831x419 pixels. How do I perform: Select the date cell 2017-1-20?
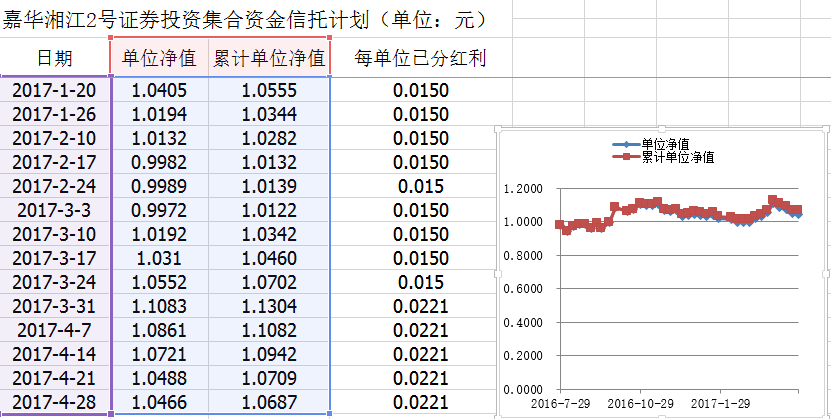[55, 91]
